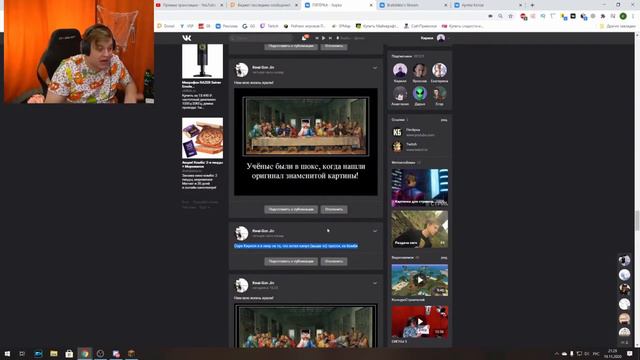The height and width of the screenshot is (360, 640).
Task: Open the Chrome zoom magnifier icon
Action: (x=500, y=16)
